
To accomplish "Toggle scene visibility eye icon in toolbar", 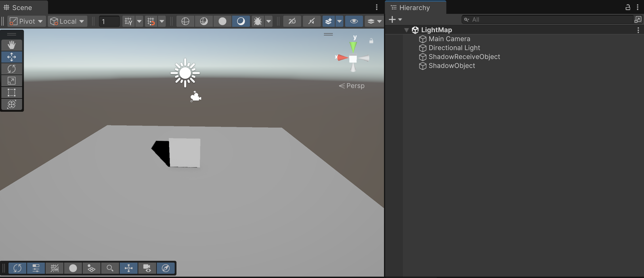I will tap(354, 21).
